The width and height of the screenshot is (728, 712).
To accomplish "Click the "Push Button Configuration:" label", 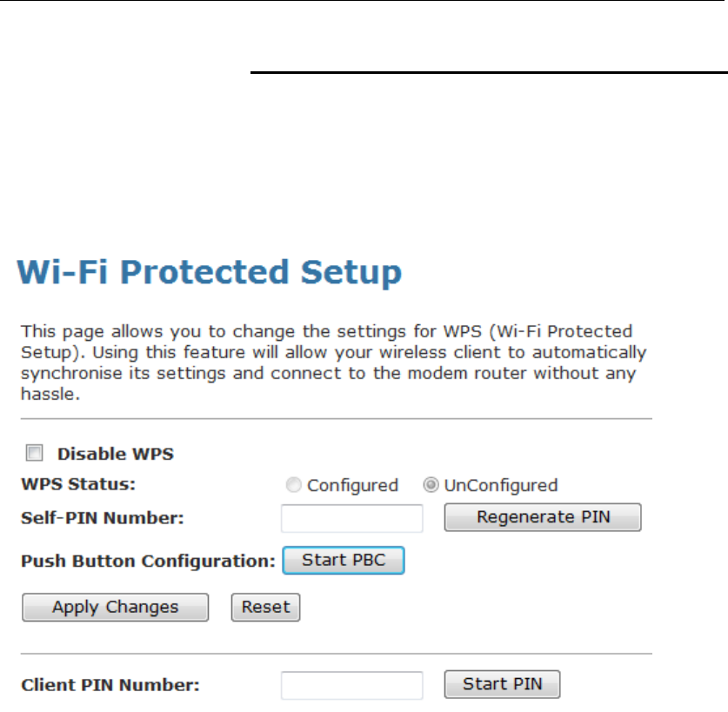I will (x=147, y=562).
